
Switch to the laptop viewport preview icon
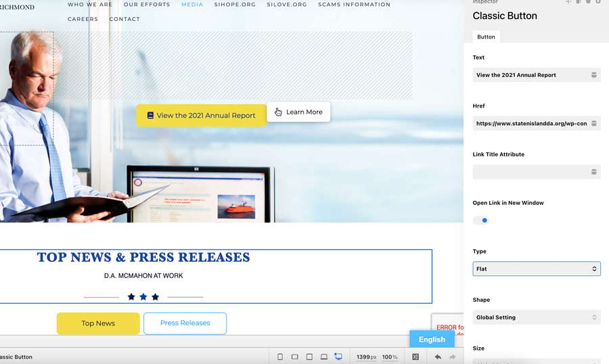click(324, 357)
